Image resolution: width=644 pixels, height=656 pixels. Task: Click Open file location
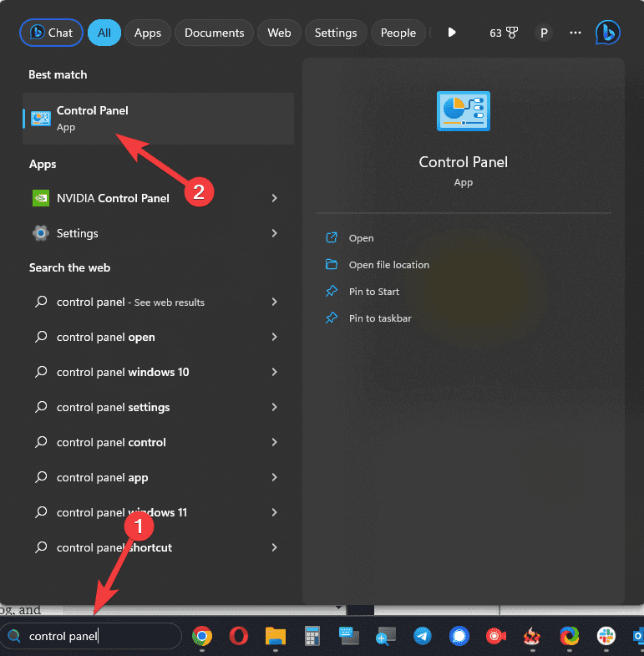[x=378, y=265]
